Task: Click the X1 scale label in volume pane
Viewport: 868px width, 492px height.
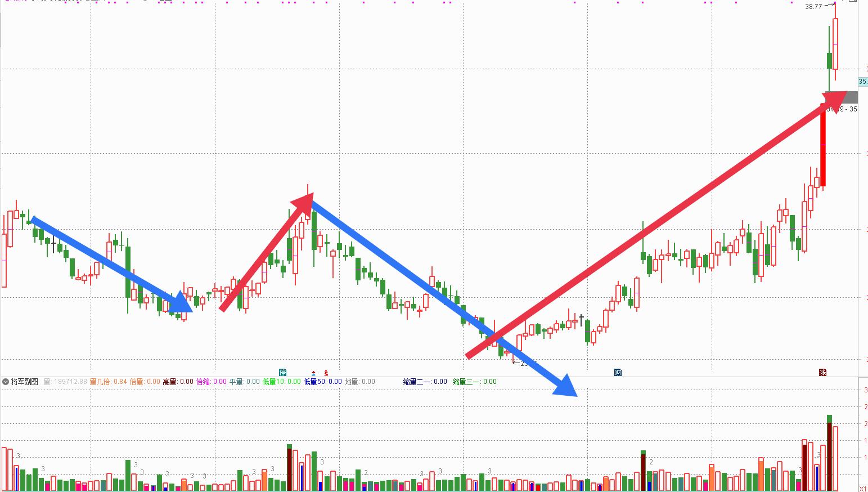Action: pos(863,489)
